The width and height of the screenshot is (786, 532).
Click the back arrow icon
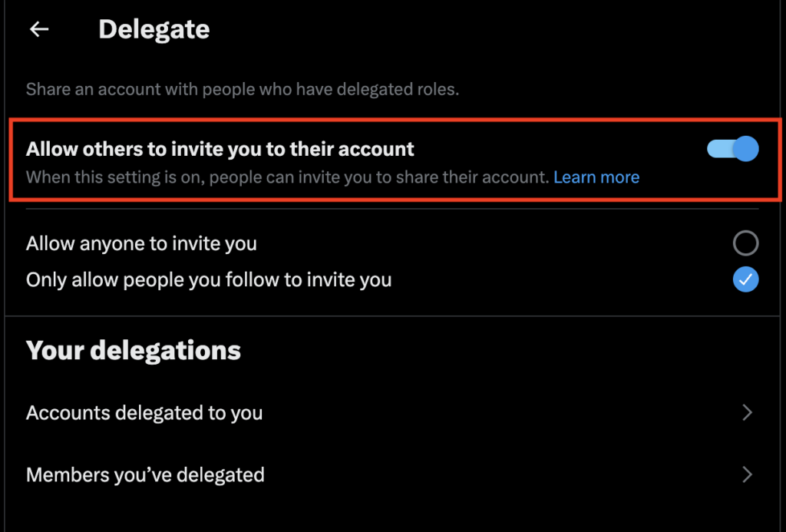pos(39,29)
